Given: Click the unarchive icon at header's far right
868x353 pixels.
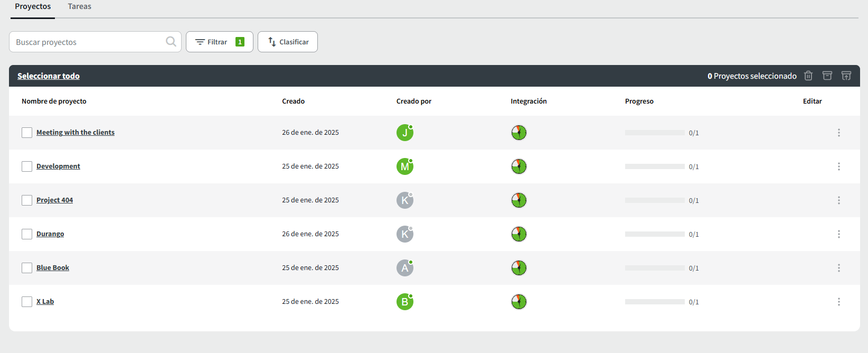Looking at the screenshot, I should tap(846, 76).
